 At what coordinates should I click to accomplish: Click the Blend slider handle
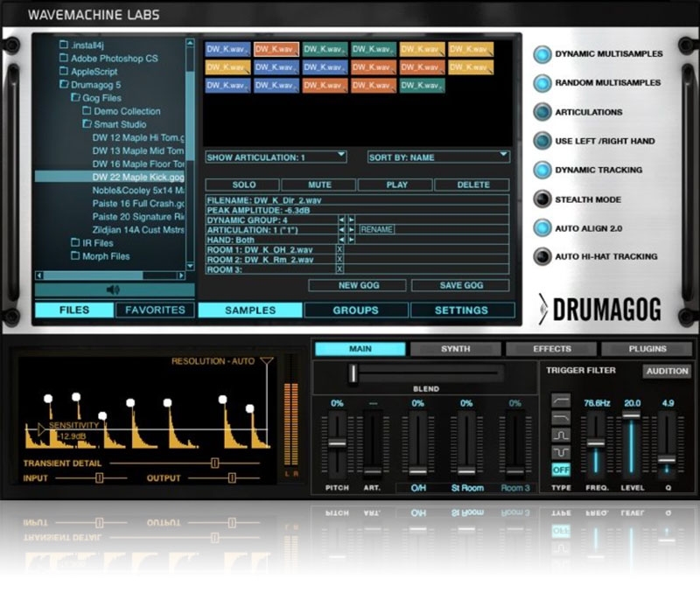pyautogui.click(x=353, y=373)
